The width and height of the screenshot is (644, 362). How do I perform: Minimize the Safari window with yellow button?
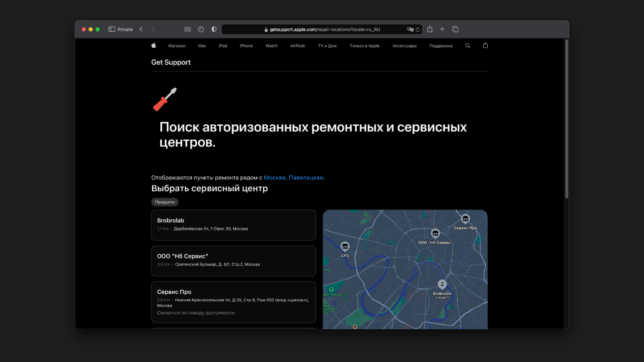click(91, 29)
